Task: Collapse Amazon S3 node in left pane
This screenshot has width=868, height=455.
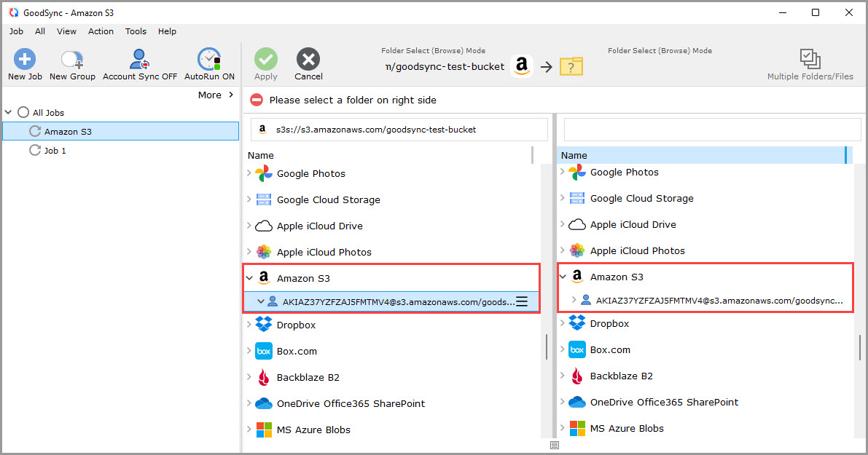Action: (x=249, y=278)
